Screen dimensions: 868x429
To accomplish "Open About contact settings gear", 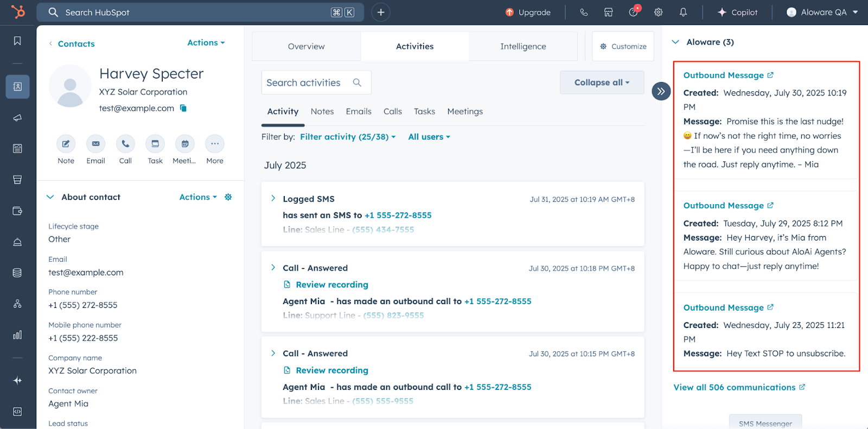I will pos(228,197).
